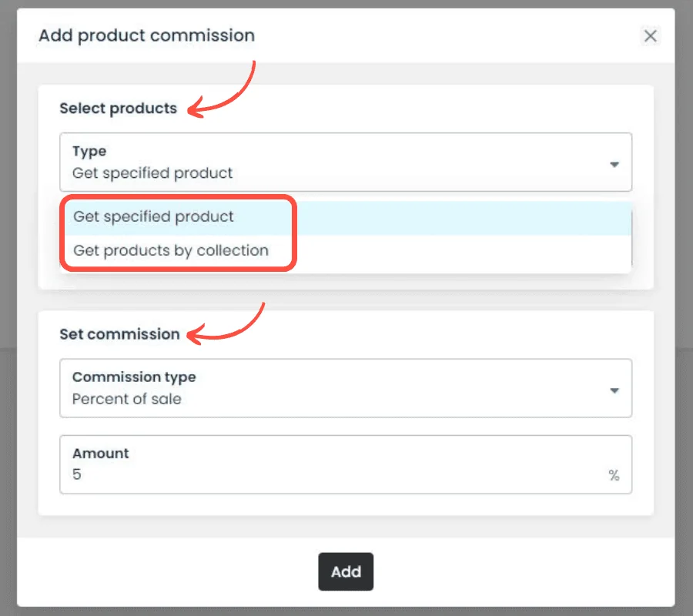
Task: Click the "Commission type" field label
Action: (x=134, y=377)
